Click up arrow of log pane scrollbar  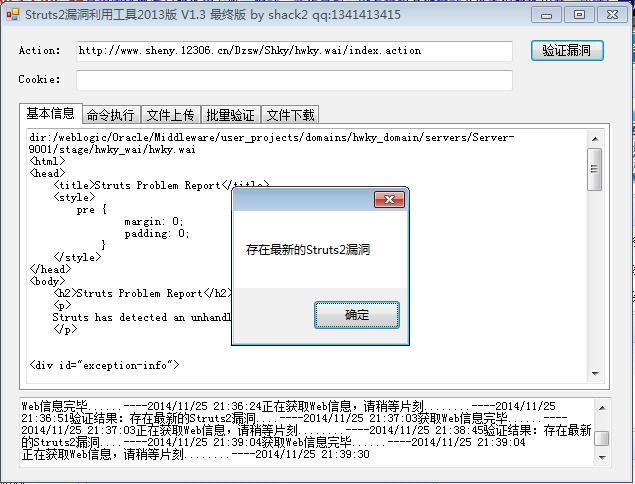point(602,408)
